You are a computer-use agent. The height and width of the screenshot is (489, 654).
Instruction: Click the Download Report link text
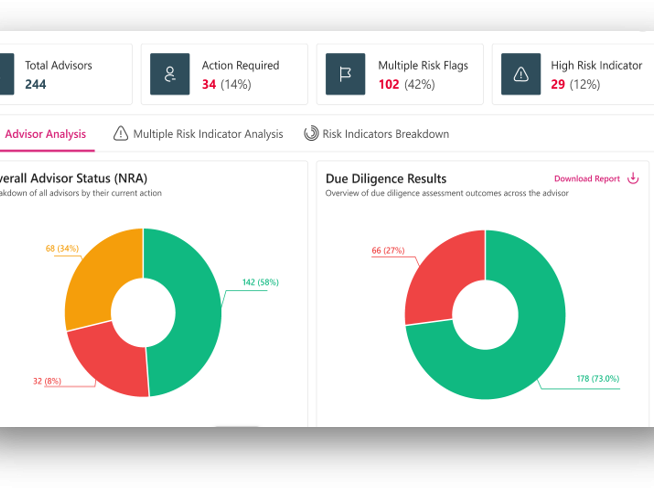[x=587, y=179]
